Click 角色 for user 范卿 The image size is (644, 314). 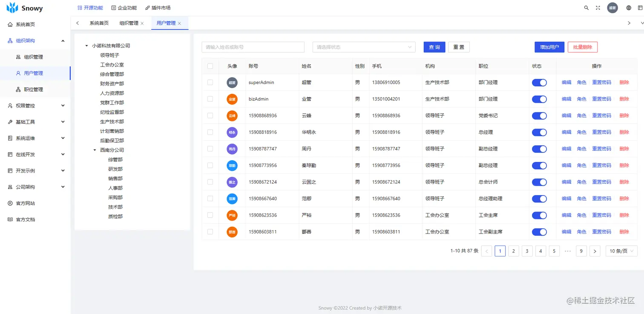(x=582, y=199)
